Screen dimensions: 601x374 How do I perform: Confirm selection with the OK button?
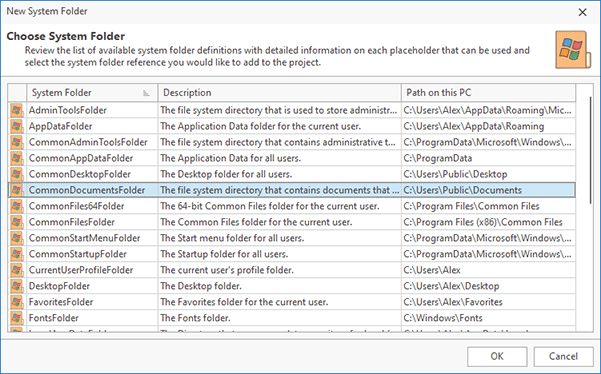pos(497,356)
